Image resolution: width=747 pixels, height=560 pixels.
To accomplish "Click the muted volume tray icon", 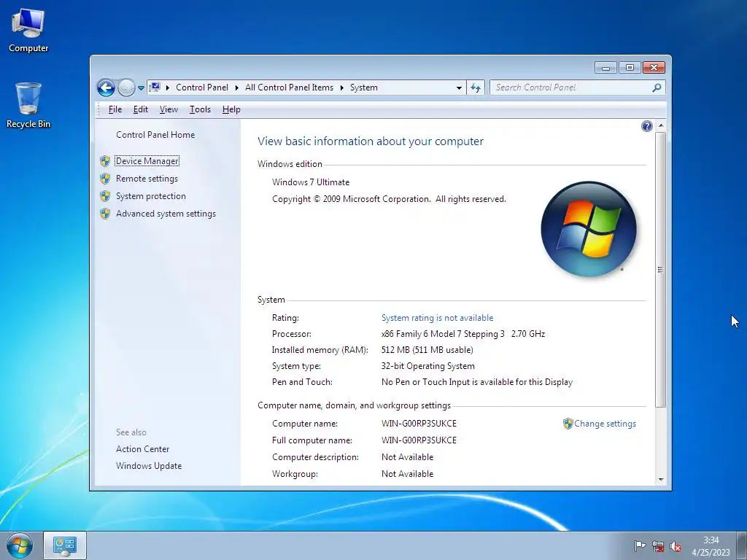I will [675, 546].
